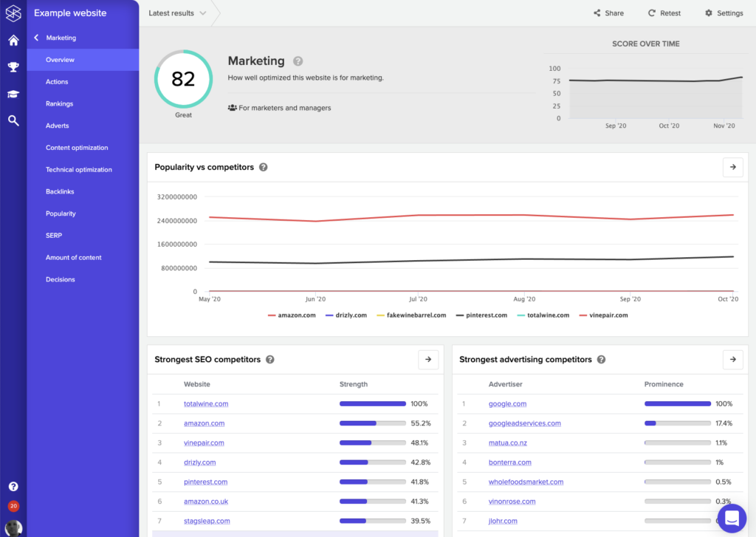Open jlohr.com advertiser link
Viewport: 756px width, 537px height.
click(503, 521)
